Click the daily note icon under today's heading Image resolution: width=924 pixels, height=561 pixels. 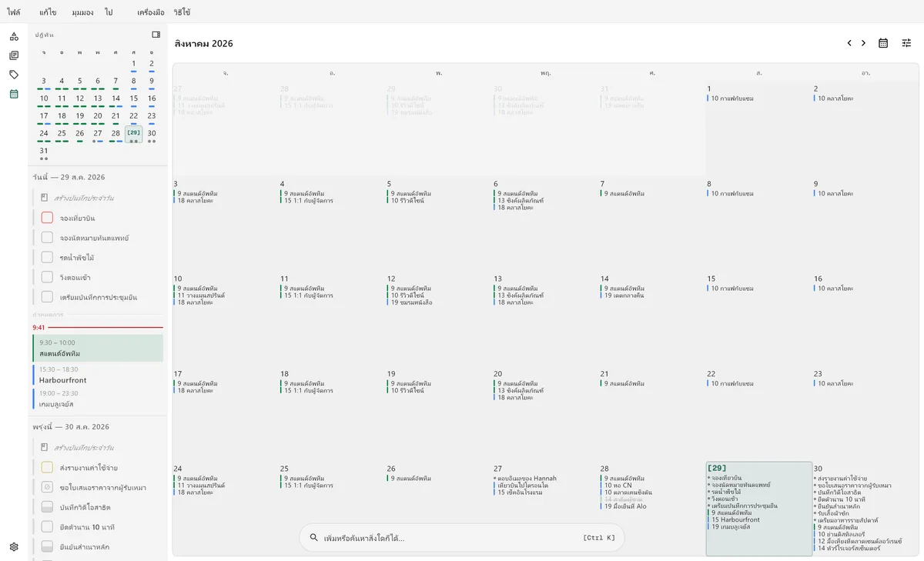point(45,198)
